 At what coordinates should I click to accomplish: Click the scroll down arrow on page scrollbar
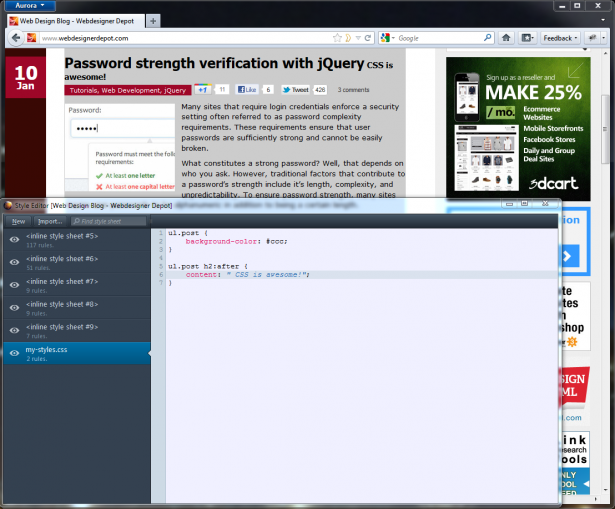click(605, 490)
